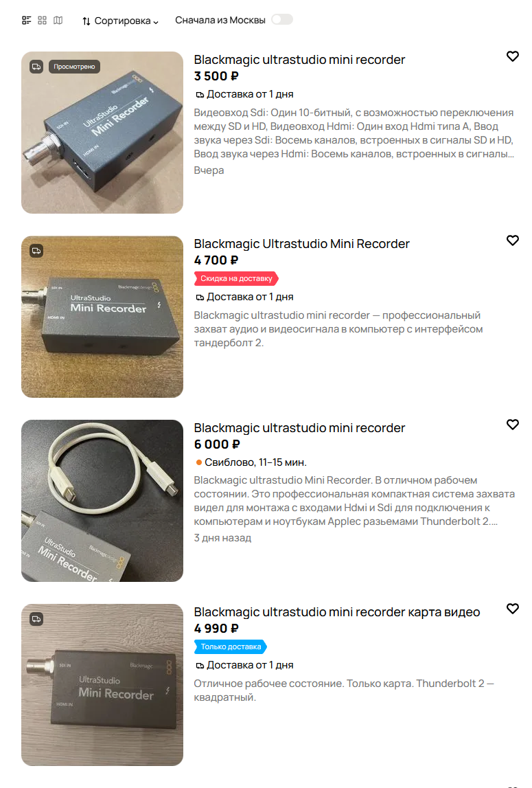Image resolution: width=532 pixels, height=788 pixels.
Task: Favorite the 6 000 ₽ listing heart
Action: tap(512, 425)
